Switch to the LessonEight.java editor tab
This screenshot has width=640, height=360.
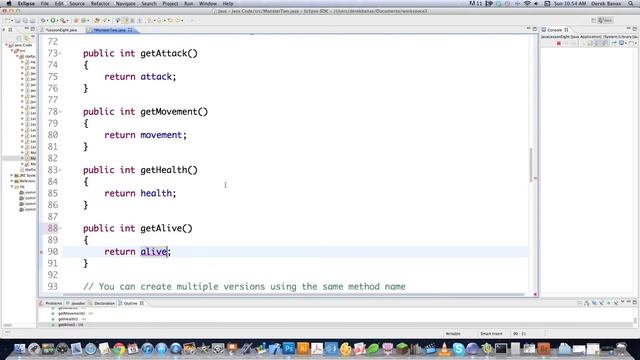tap(61, 30)
